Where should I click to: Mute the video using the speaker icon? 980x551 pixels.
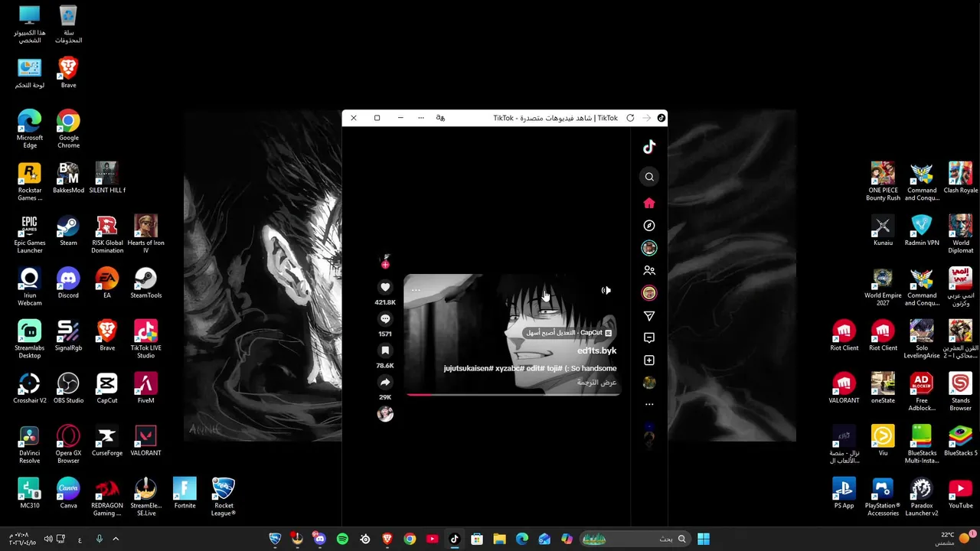point(606,290)
